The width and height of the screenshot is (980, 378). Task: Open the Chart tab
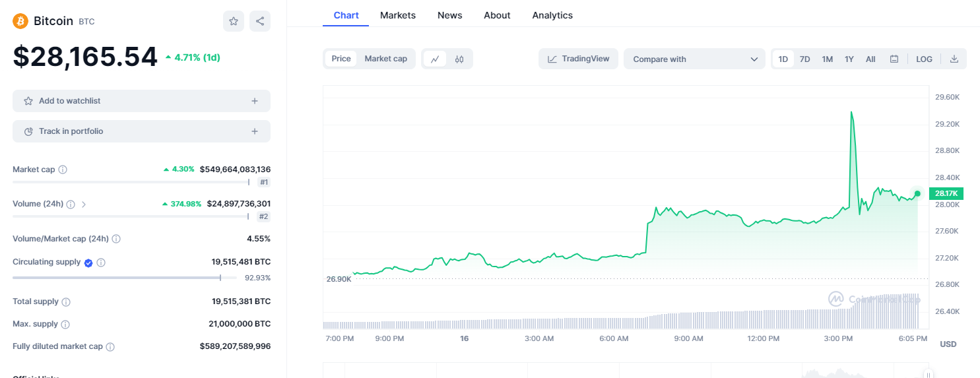tap(346, 15)
